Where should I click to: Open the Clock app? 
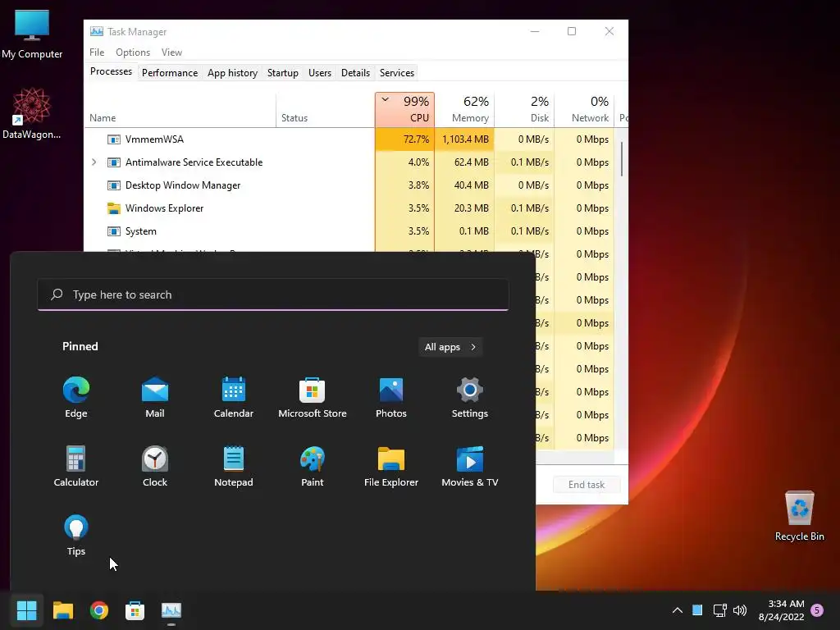click(155, 466)
